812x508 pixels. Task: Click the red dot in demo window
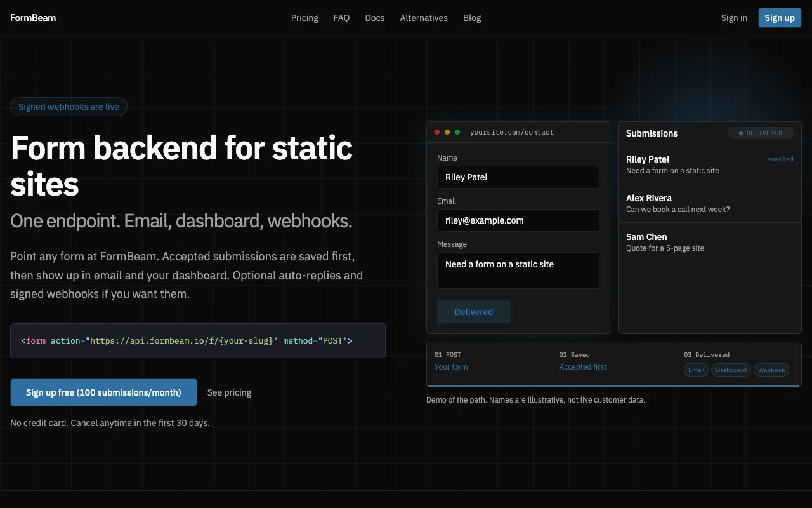(x=437, y=132)
